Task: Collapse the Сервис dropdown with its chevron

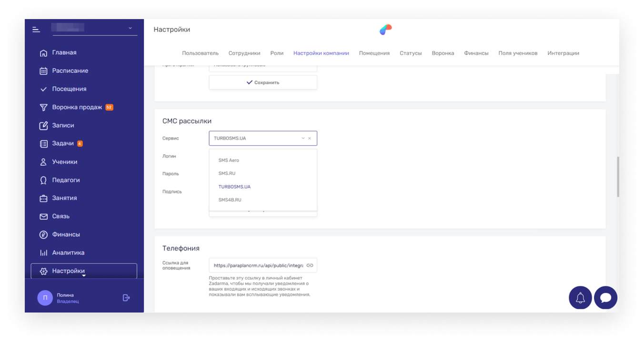Action: (302, 139)
